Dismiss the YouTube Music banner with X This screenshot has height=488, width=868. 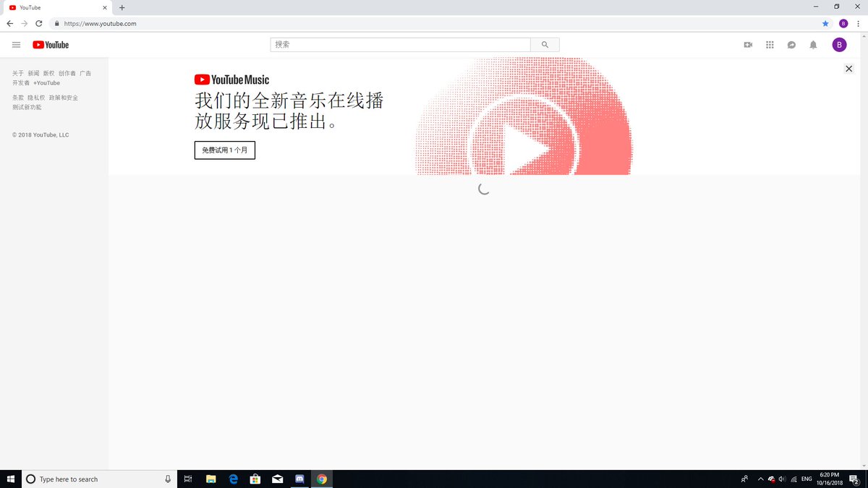[x=849, y=69]
